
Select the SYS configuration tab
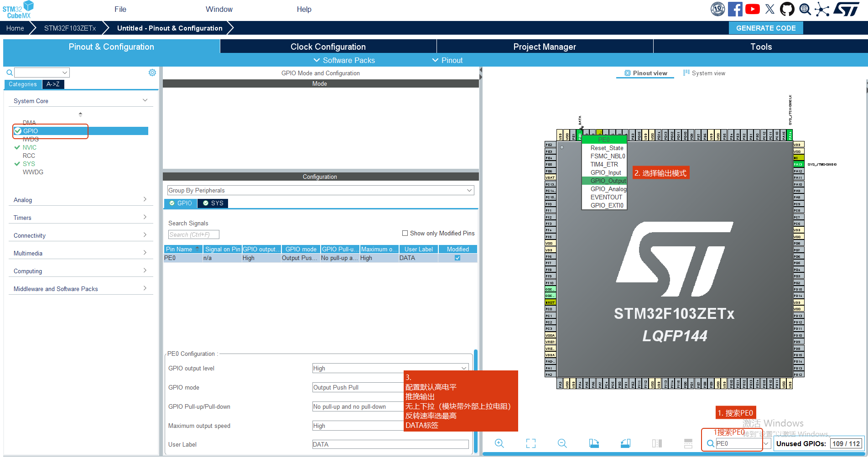[213, 203]
